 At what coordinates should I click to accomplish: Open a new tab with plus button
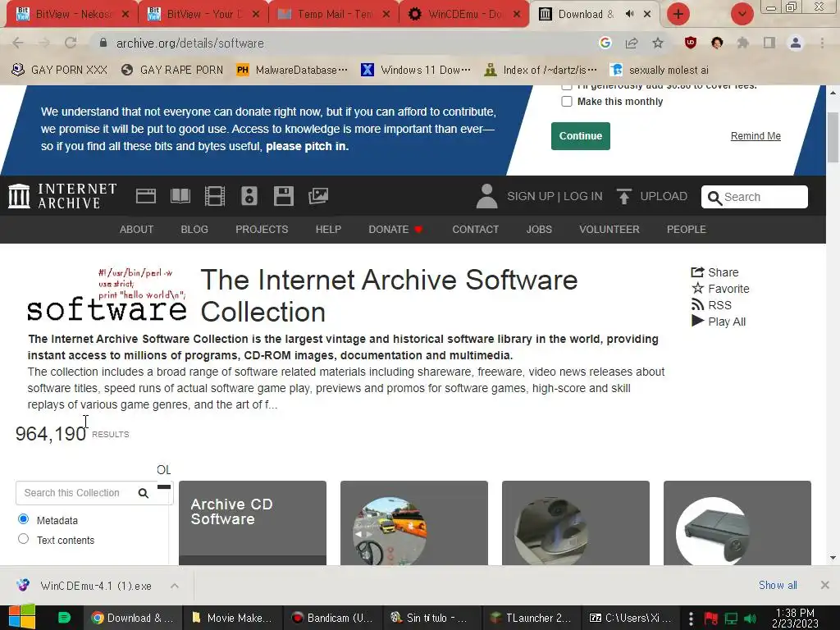coord(678,14)
